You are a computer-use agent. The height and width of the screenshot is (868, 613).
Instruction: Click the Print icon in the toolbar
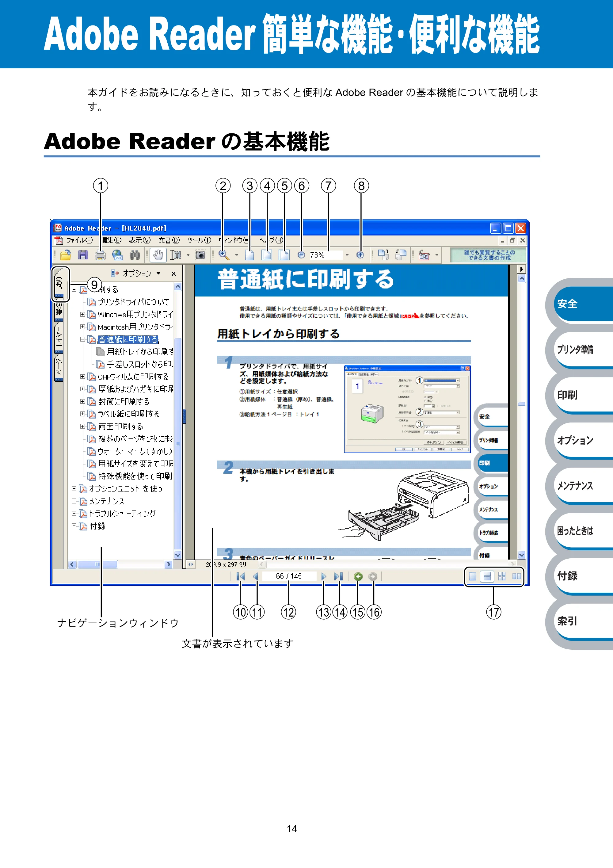[100, 255]
